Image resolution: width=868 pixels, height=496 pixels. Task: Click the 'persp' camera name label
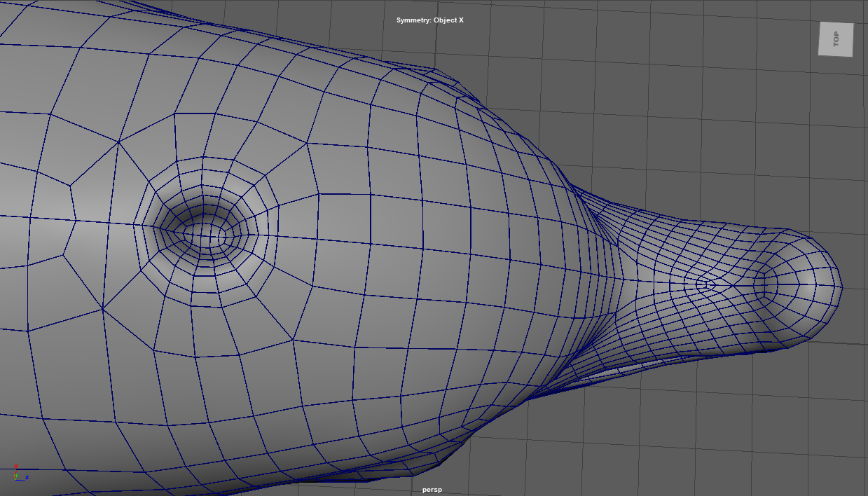point(432,490)
